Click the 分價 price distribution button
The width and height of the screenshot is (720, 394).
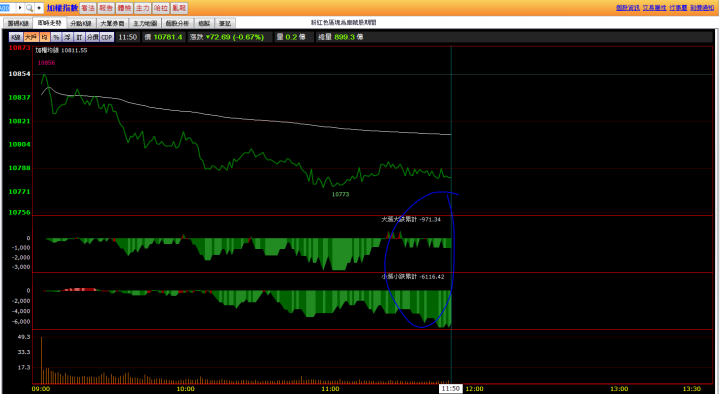pyautogui.click(x=92, y=37)
